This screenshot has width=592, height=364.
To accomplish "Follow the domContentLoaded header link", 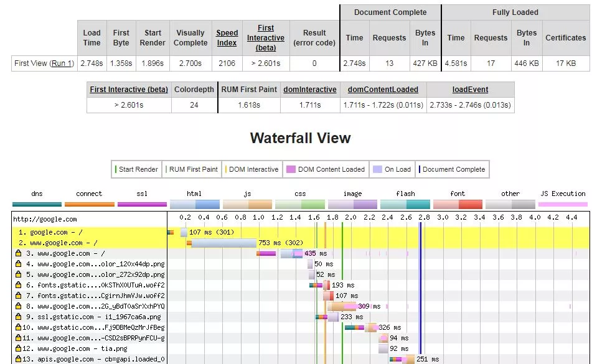I will tap(383, 90).
